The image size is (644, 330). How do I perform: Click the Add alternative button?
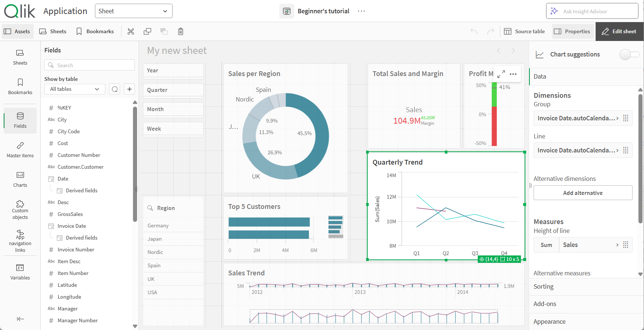(x=583, y=193)
